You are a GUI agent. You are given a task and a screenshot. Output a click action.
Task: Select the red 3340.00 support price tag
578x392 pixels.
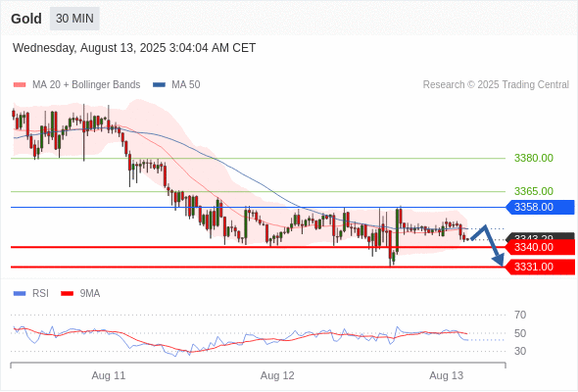coord(540,247)
